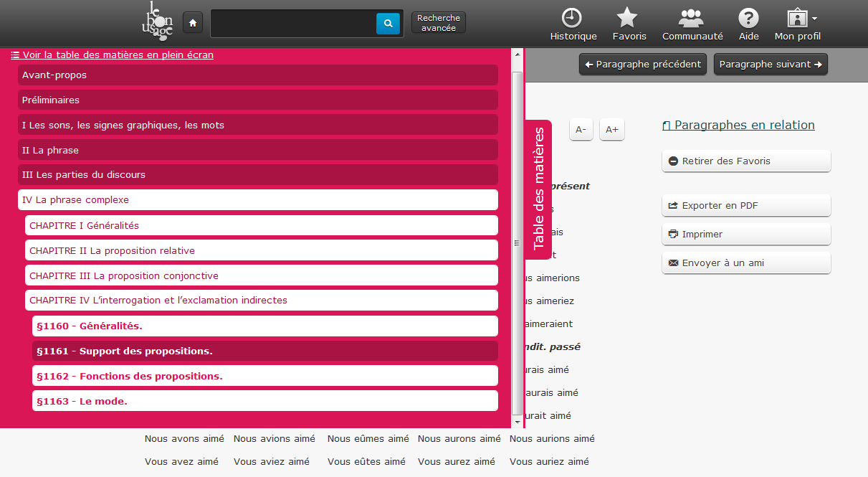Collapse IV La phrase complexe section
The width and height of the screenshot is (868, 477).
pos(257,200)
